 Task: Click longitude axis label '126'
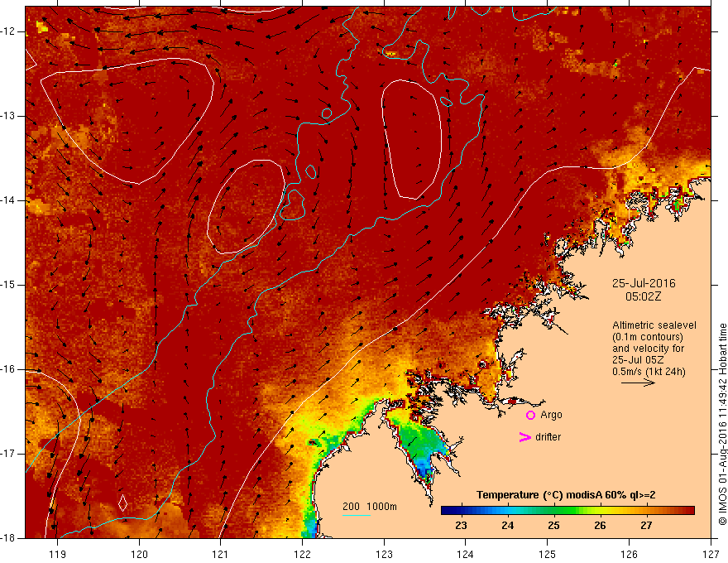click(629, 554)
